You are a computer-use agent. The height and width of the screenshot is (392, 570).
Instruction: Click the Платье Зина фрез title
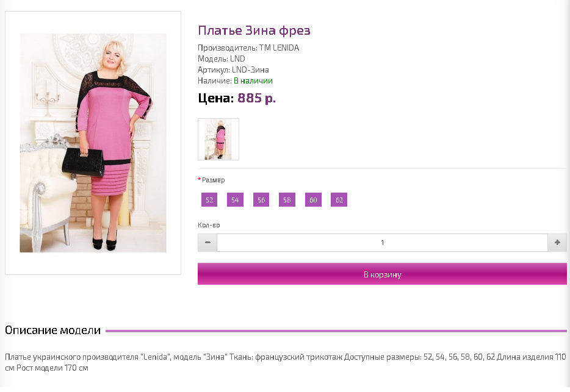[254, 30]
